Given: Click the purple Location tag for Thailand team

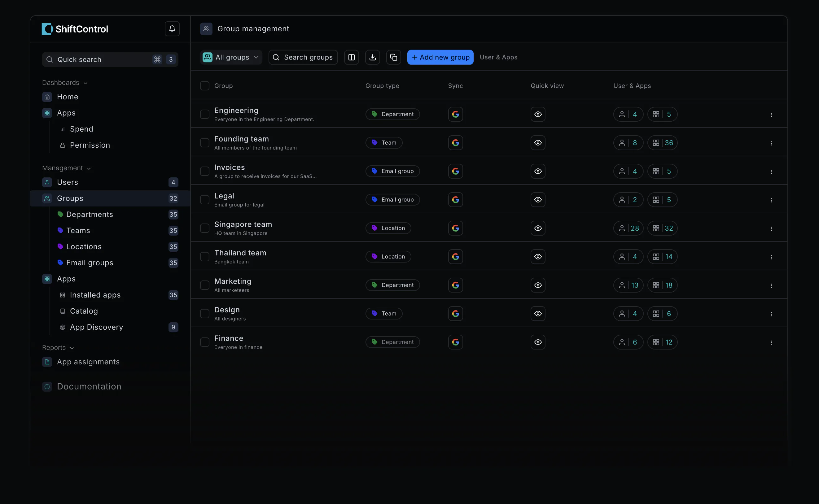Looking at the screenshot, I should [388, 257].
